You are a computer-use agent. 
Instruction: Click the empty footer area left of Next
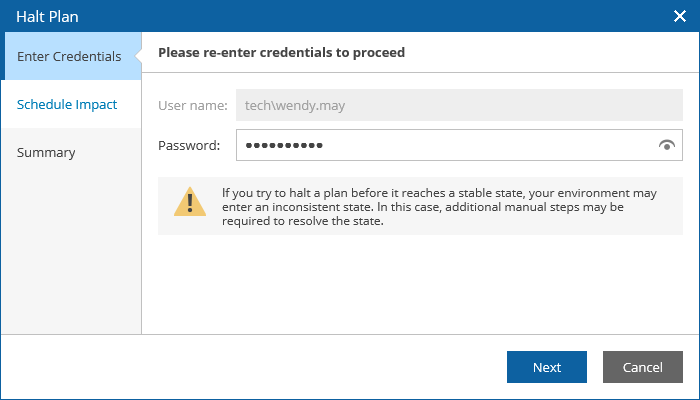point(300,367)
